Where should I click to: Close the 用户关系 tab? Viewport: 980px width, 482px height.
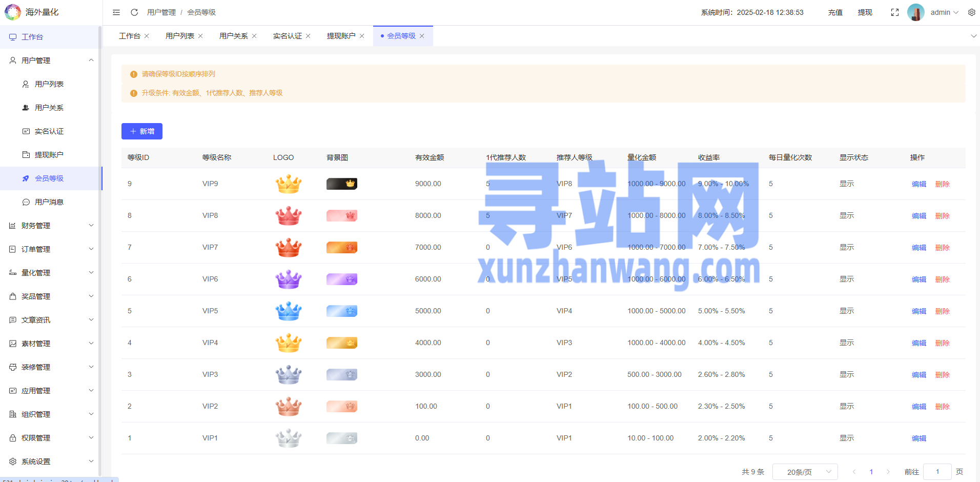point(254,36)
